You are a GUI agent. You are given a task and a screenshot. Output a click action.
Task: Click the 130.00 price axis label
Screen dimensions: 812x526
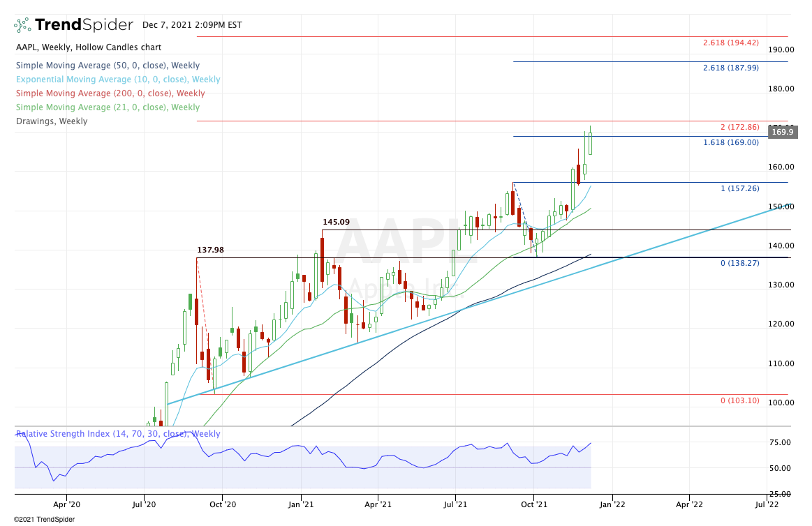(x=781, y=285)
